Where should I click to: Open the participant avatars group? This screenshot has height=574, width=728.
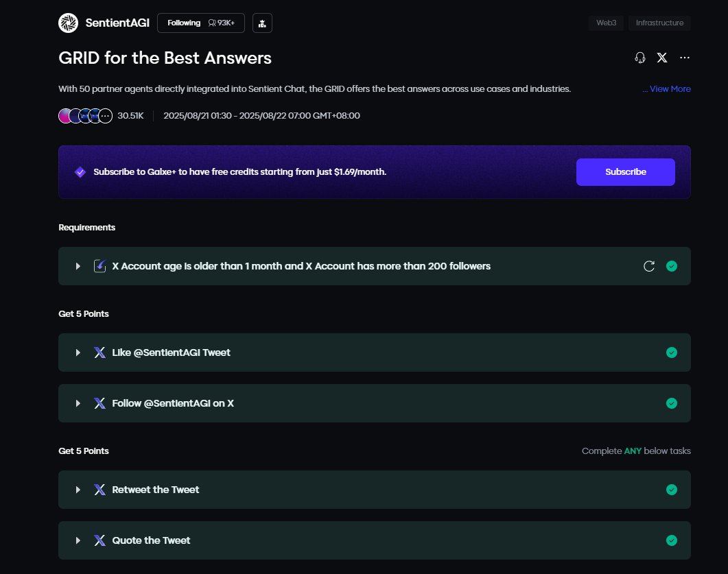(86, 115)
